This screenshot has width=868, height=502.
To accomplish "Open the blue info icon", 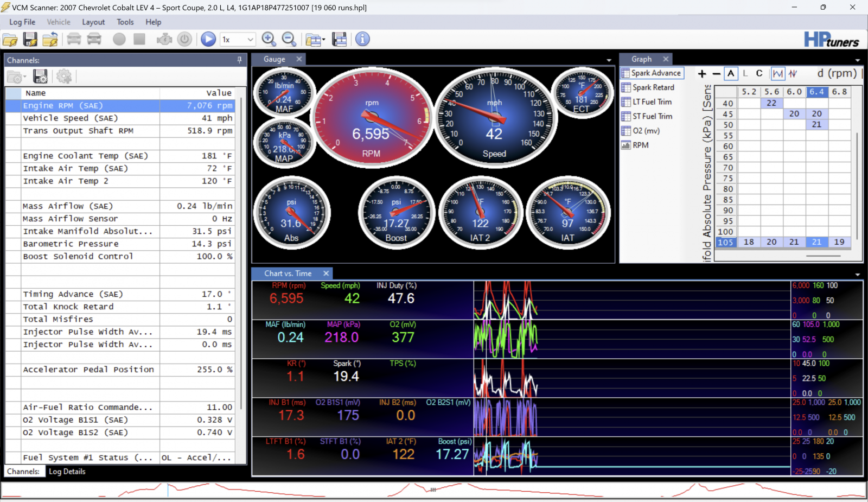I will (362, 39).
